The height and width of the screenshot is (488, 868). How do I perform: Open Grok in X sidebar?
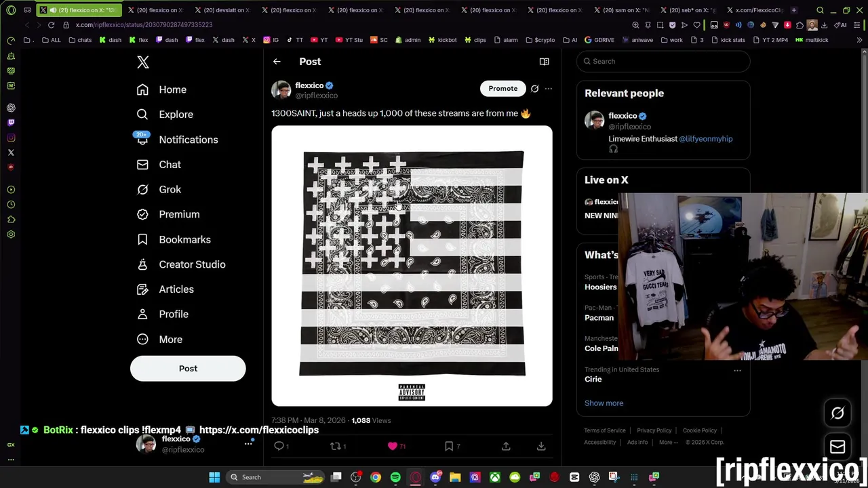[x=159, y=190]
